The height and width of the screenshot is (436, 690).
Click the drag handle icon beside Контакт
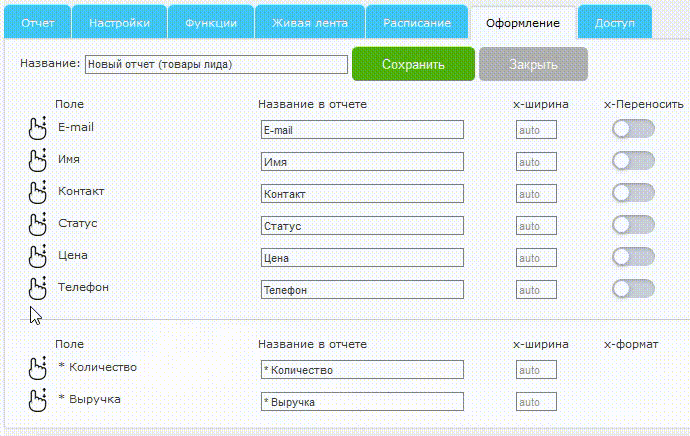click(x=38, y=193)
